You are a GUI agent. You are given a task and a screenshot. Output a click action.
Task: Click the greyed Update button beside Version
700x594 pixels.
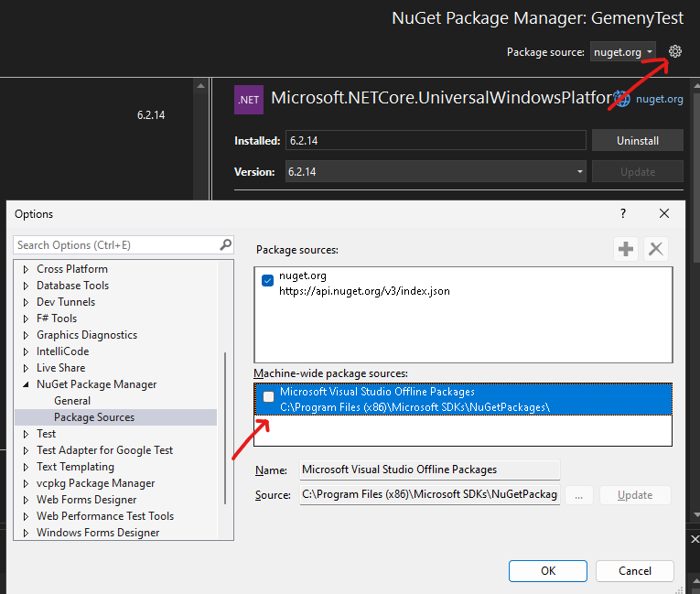[638, 172]
